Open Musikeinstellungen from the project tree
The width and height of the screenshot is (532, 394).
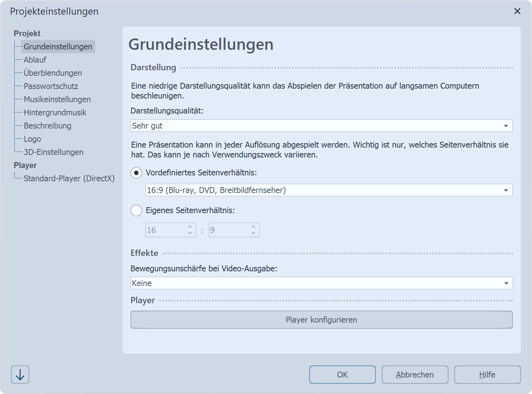pyautogui.click(x=57, y=99)
